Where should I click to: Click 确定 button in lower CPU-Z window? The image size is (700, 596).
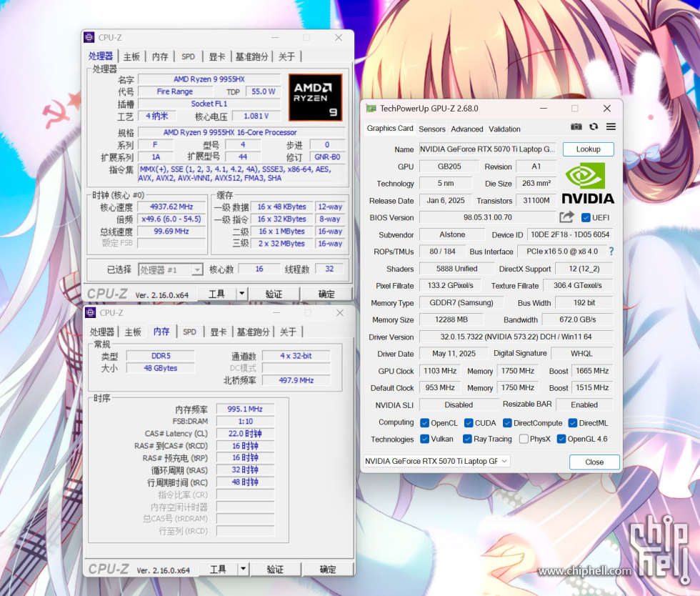328,569
